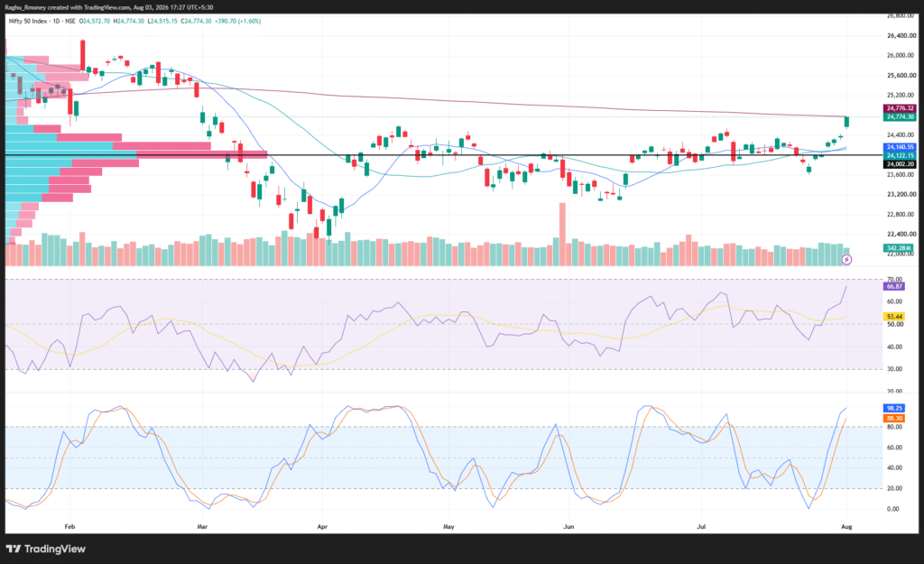Click the 98.25 stochastic K label
This screenshot has height=564, width=924.
[894, 408]
